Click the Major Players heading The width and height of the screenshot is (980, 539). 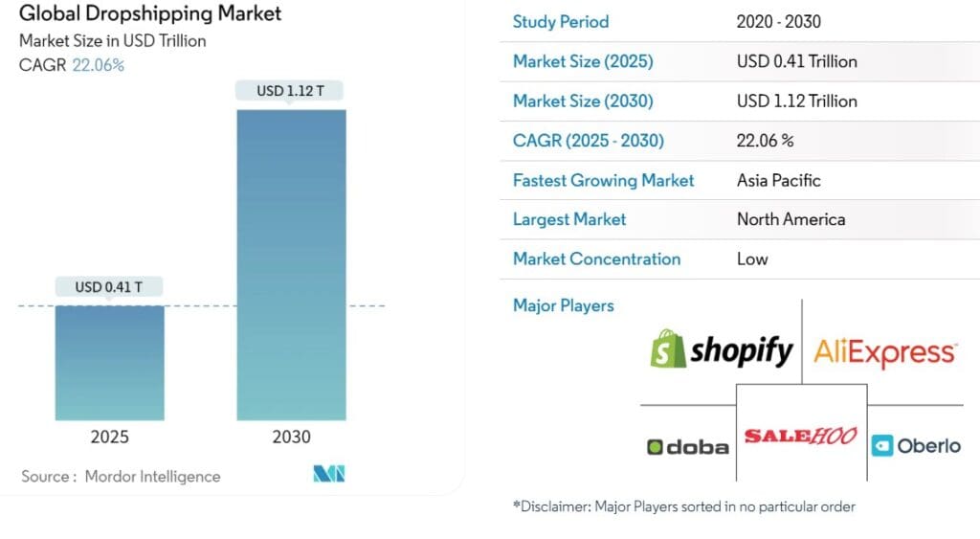[x=563, y=305]
